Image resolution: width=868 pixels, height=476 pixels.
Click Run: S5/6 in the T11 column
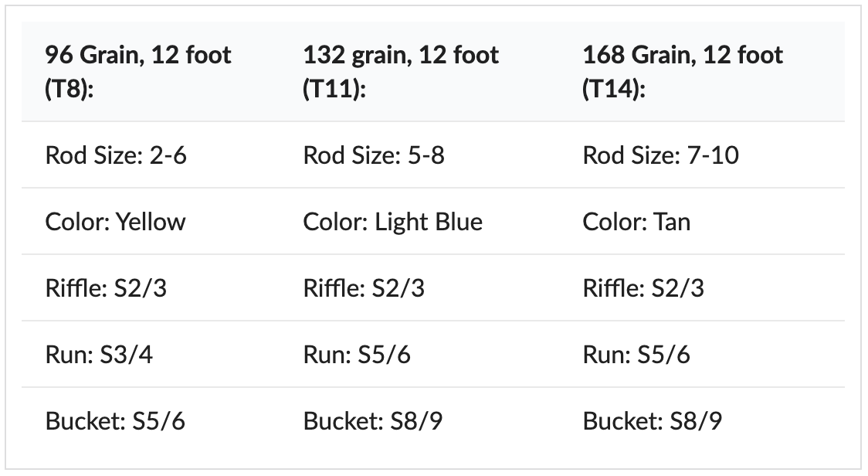tap(419, 354)
